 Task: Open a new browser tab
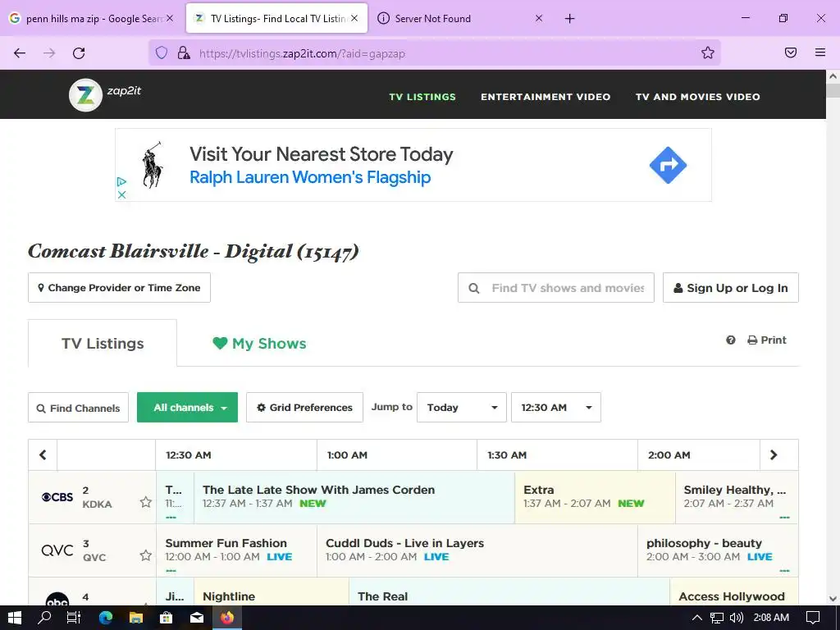(569, 19)
